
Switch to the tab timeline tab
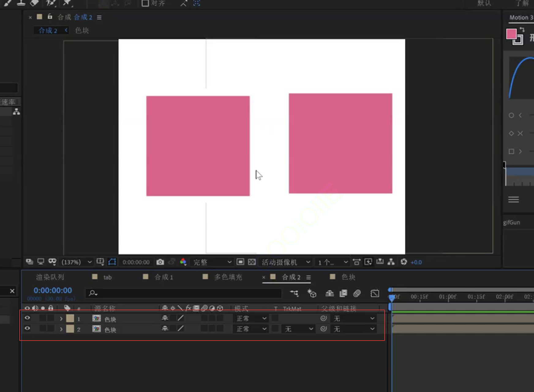(x=107, y=277)
